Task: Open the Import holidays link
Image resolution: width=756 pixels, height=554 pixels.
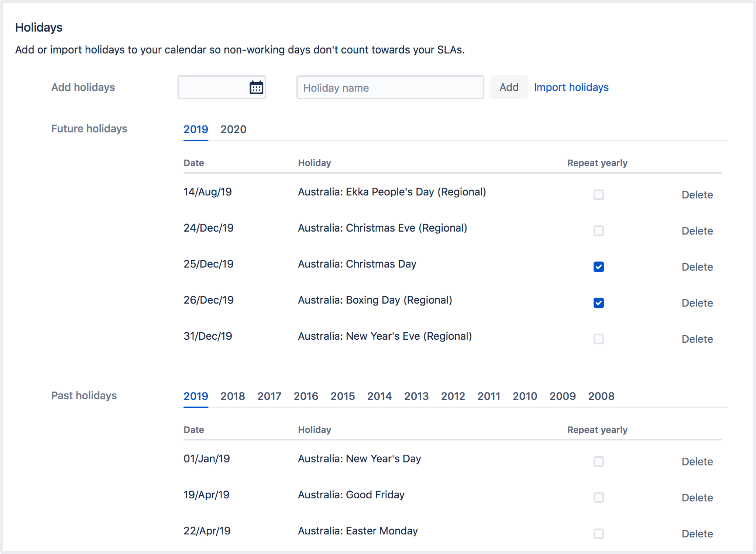Action: [571, 87]
